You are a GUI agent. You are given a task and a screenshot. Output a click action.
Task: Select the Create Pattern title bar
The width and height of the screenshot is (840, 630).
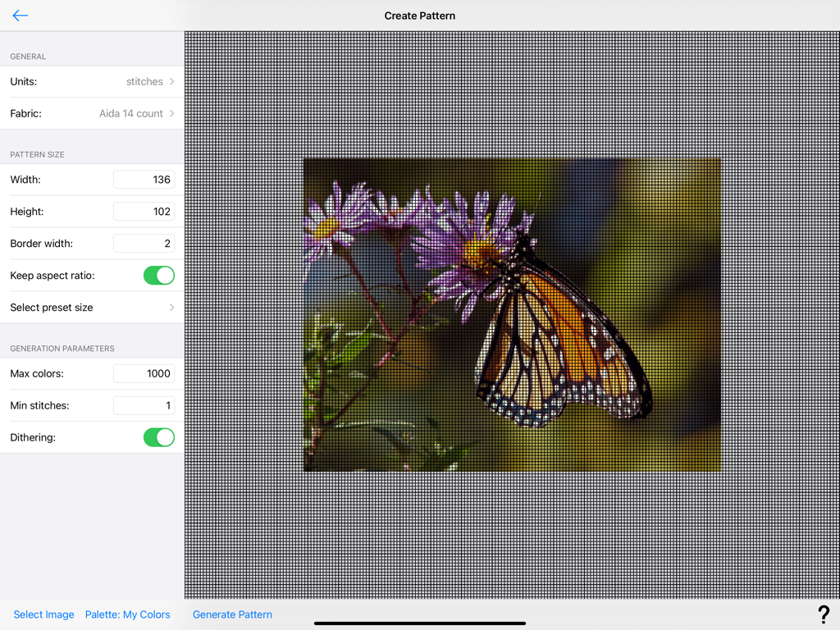[x=420, y=15]
